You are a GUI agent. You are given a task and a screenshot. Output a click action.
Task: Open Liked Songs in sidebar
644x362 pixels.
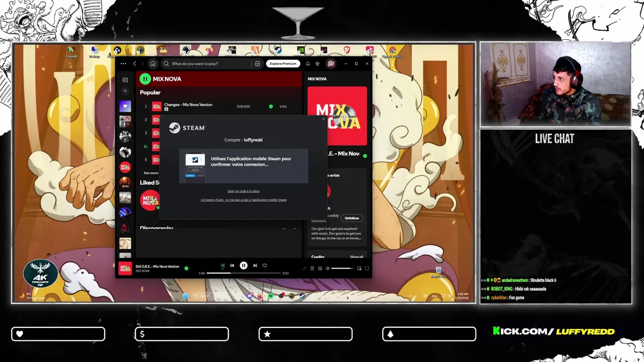[x=125, y=106]
